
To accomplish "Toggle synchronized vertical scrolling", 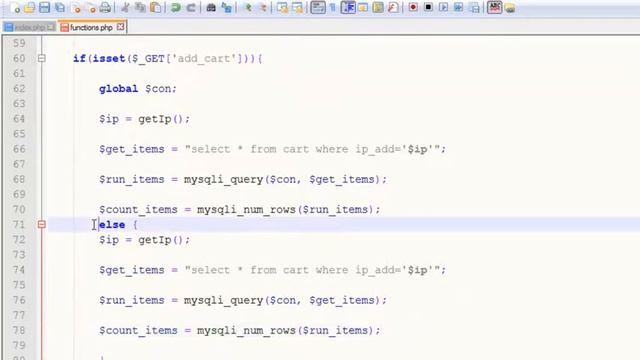I will pyautogui.click(x=282, y=7).
